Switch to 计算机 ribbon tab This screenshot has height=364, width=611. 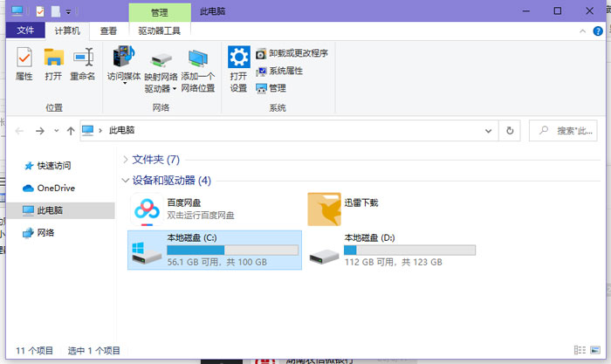[x=67, y=31]
